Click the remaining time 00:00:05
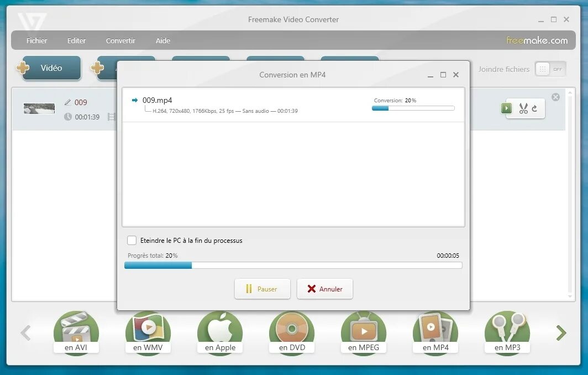The width and height of the screenshot is (588, 375). [448, 256]
